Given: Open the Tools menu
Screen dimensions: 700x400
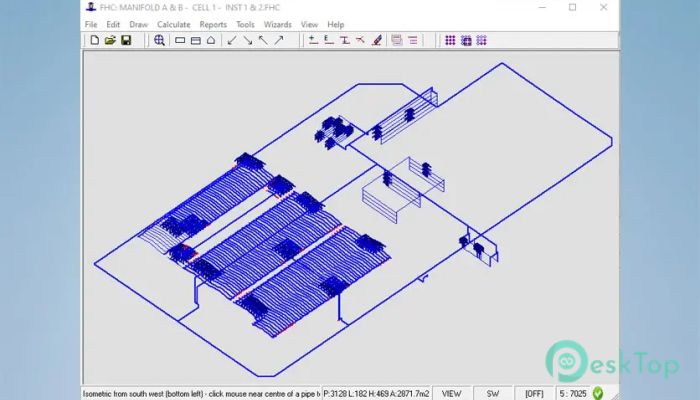Looking at the screenshot, I should pyautogui.click(x=245, y=24).
